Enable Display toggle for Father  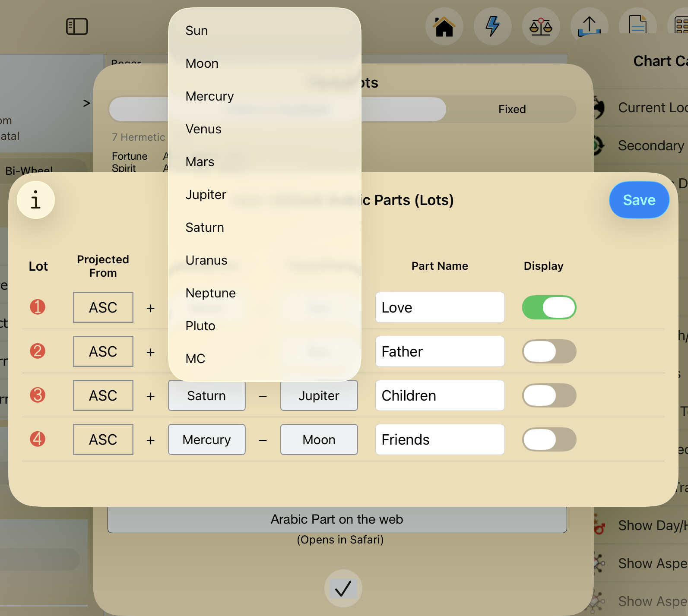point(549,351)
